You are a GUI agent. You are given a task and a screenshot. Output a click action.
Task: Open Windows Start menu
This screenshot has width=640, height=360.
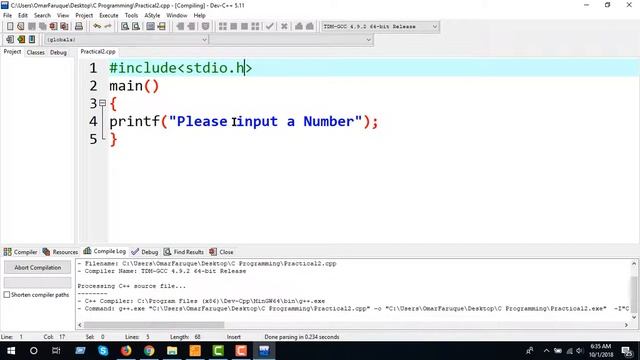coord(11,351)
